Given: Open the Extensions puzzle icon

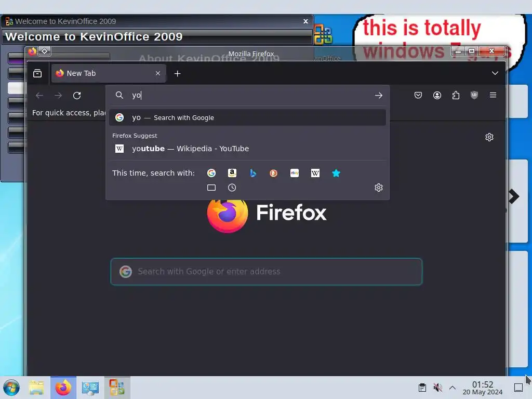Looking at the screenshot, I should [x=456, y=96].
